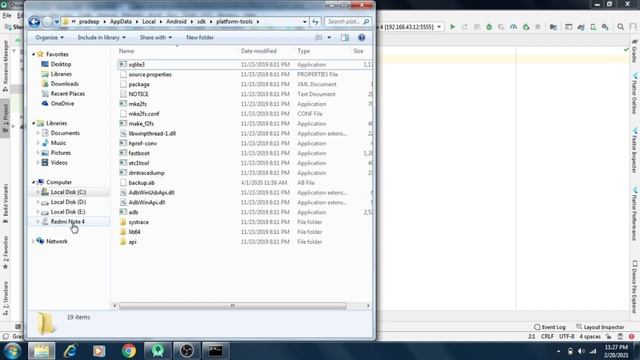The height and width of the screenshot is (360, 640).
Task: Click the volume icon in system tray
Action: click(581, 351)
